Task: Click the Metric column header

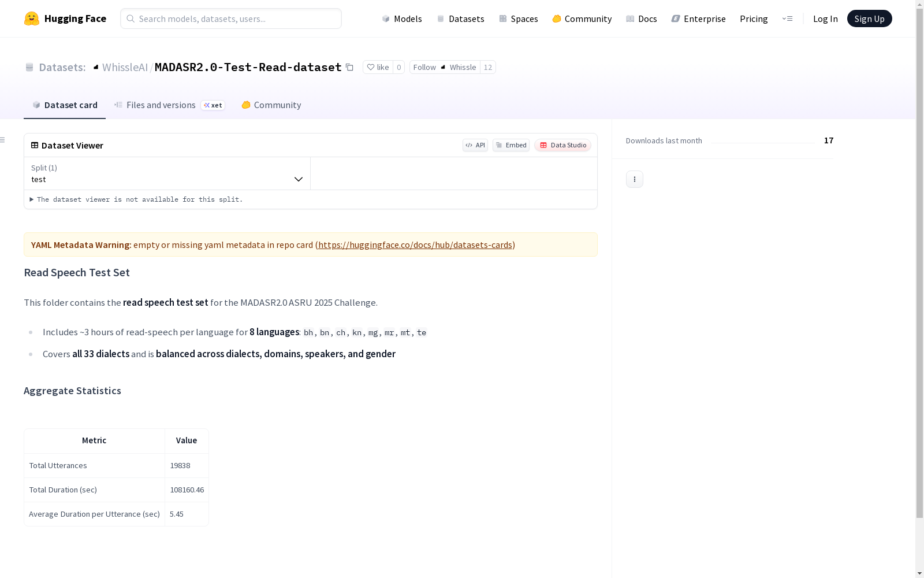Action: 94,440
